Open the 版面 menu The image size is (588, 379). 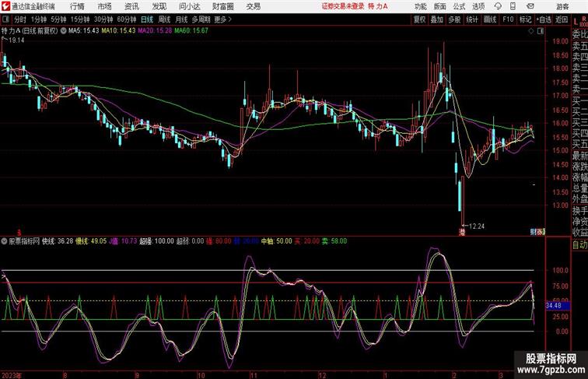pyautogui.click(x=440, y=6)
